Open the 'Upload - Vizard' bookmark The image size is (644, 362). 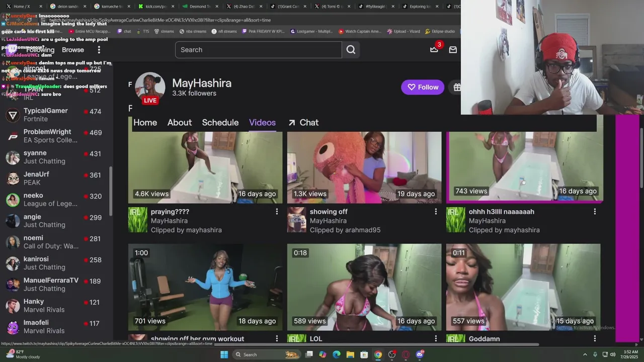click(404, 31)
